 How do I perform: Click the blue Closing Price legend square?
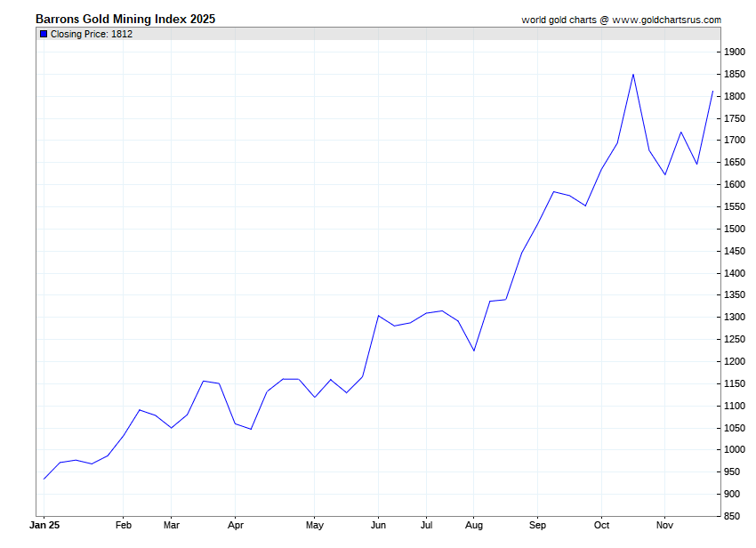pyautogui.click(x=43, y=34)
